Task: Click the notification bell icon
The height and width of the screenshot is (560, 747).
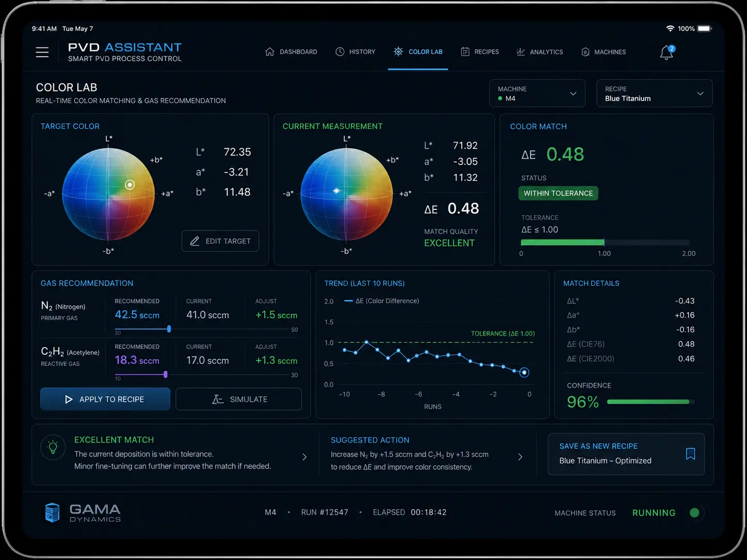Action: [667, 52]
